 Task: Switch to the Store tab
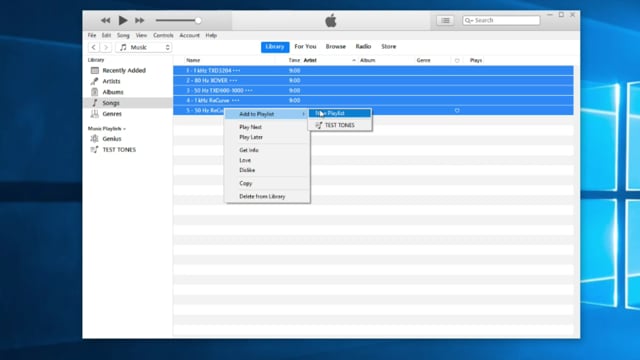389,47
